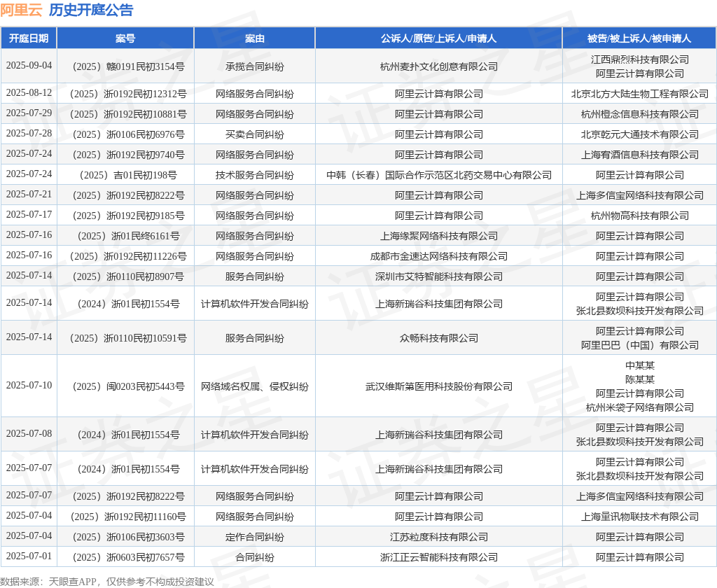The height and width of the screenshot is (588, 717).
Task: Click the "历史开庭公告" heading
Action: tap(91, 10)
